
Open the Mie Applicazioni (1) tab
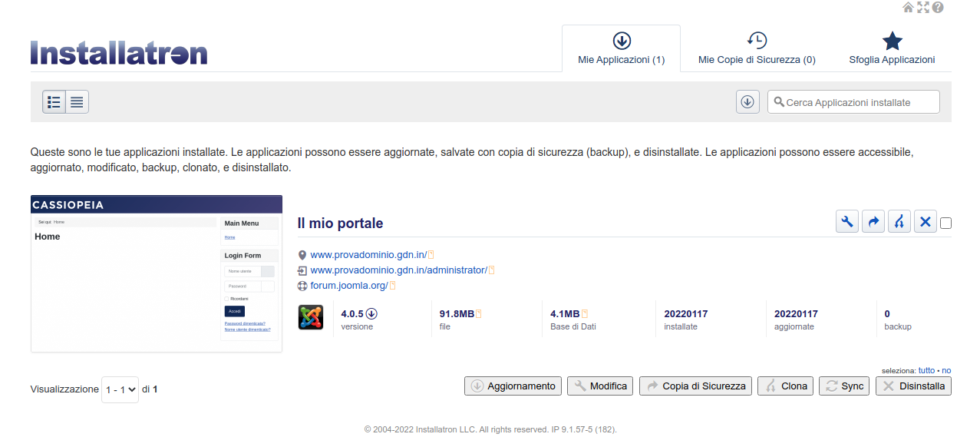[621, 48]
